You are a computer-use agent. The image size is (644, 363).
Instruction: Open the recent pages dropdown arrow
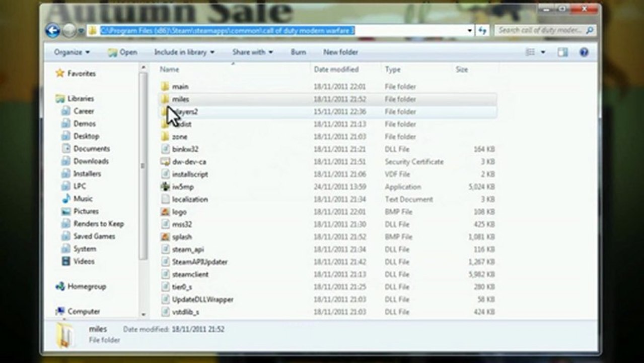[x=82, y=31]
